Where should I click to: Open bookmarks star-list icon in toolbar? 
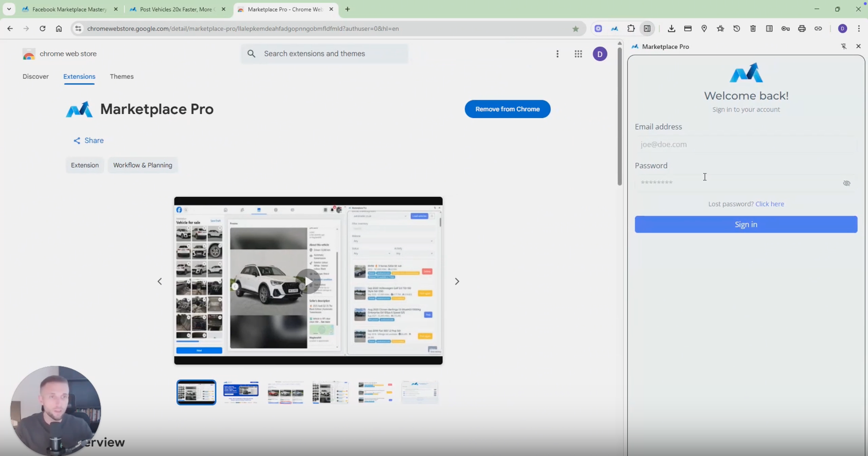[x=720, y=28]
